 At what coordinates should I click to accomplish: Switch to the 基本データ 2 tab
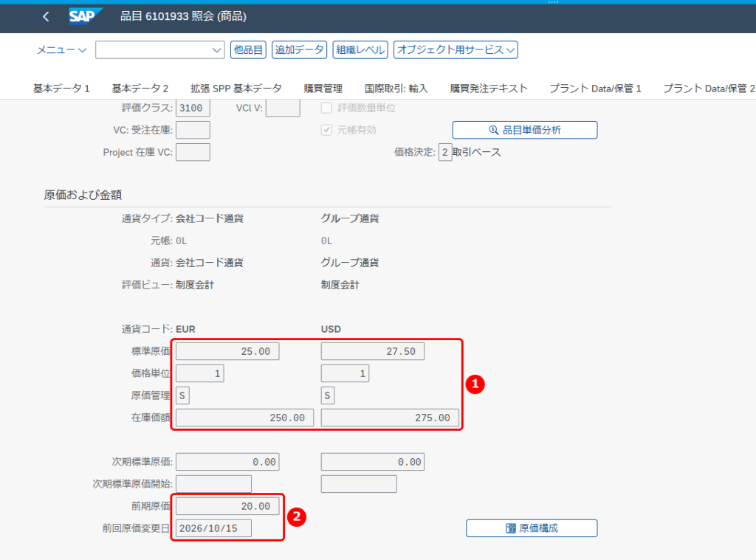click(140, 89)
